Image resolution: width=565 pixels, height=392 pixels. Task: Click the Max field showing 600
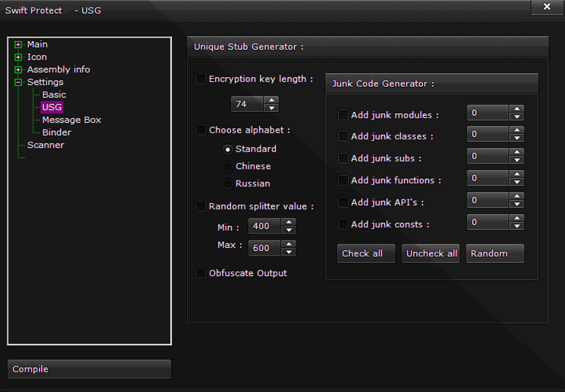(264, 249)
